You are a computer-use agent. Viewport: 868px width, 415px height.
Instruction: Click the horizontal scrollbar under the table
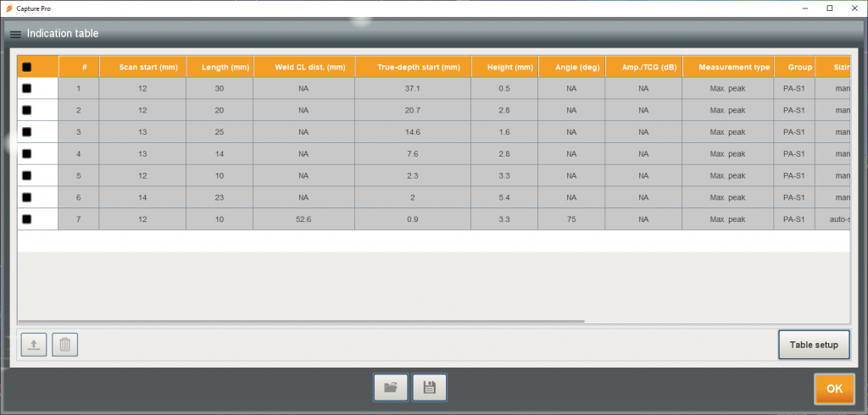click(301, 321)
